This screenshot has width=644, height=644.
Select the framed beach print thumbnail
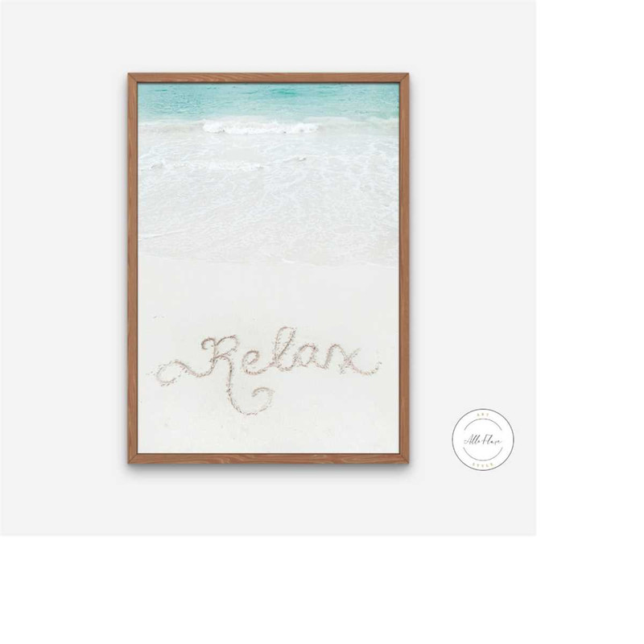268,269
